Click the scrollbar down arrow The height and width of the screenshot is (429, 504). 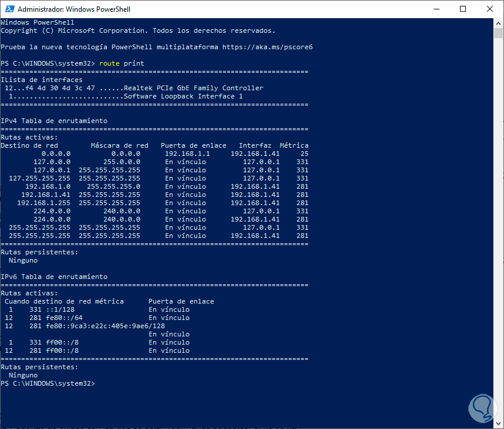tap(498, 424)
